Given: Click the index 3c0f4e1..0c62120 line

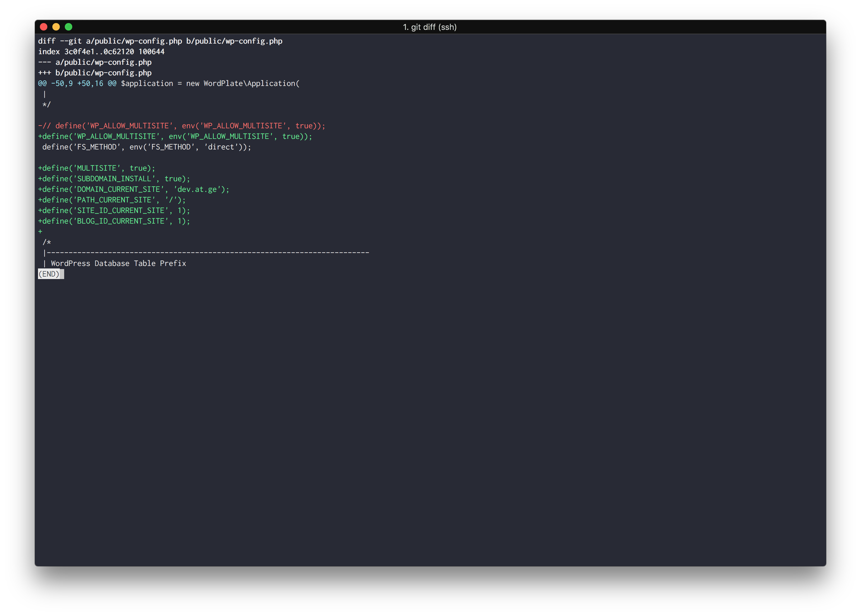Looking at the screenshot, I should point(101,52).
